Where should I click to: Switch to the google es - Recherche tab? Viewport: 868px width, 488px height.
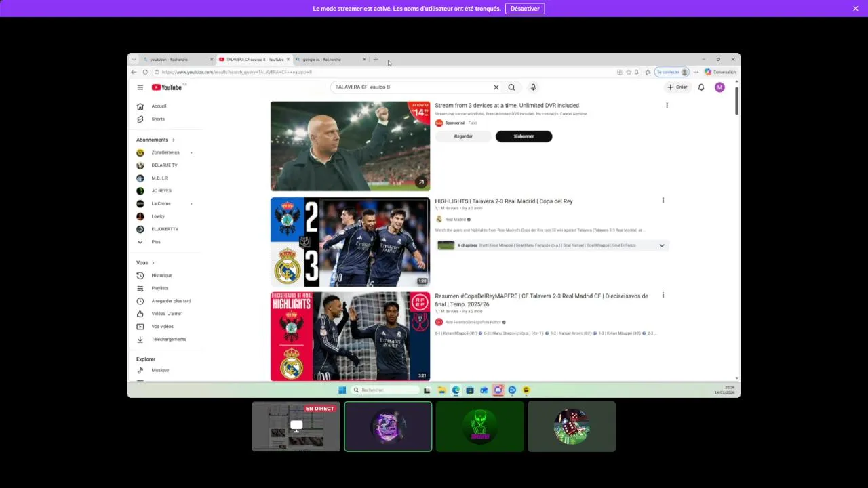tap(330, 60)
